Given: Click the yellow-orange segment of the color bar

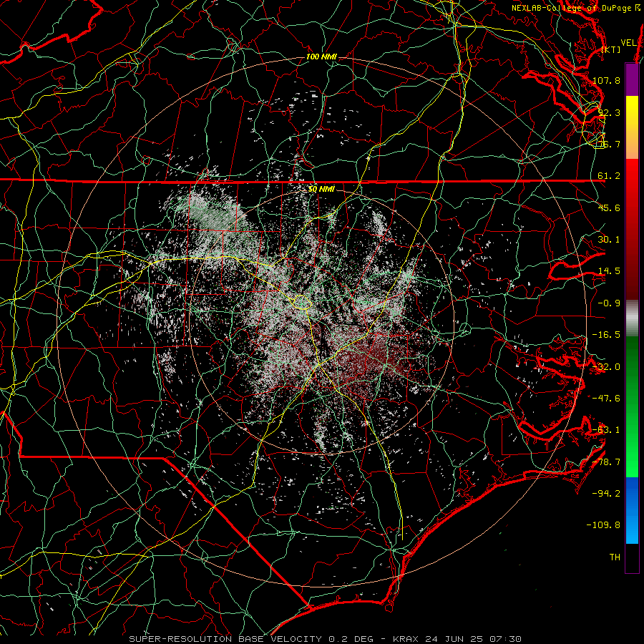Looking at the screenshot, I should [x=632, y=127].
